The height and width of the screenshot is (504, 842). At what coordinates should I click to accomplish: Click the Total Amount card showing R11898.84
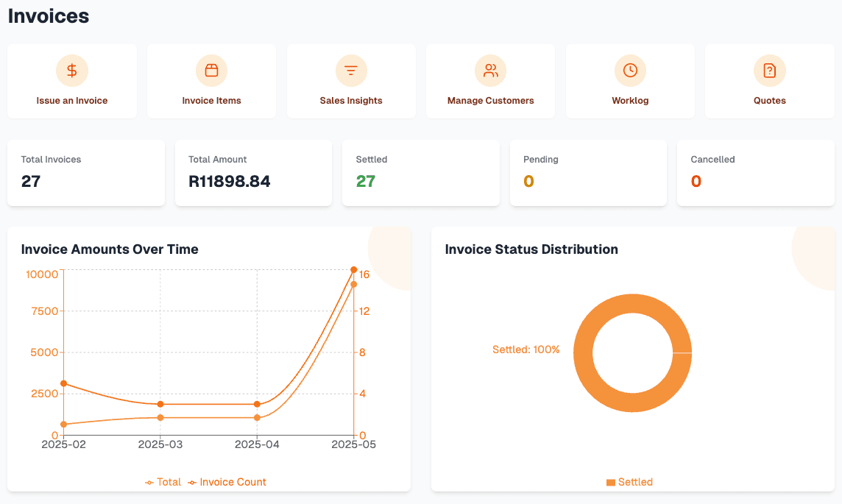click(253, 172)
